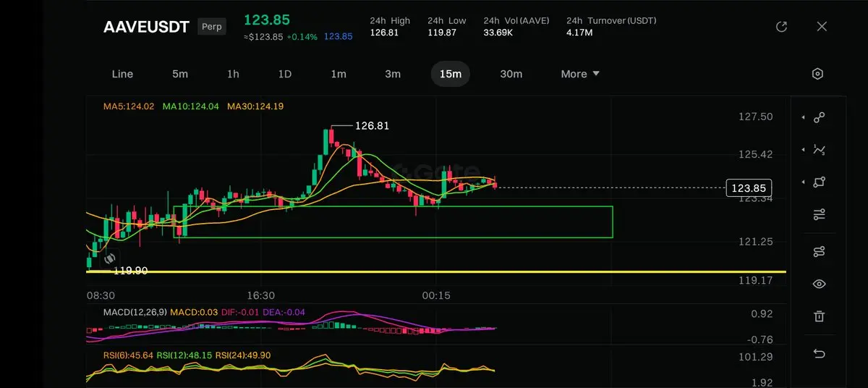Click the current price label 123.85 on axis
This screenshot has height=388, width=868.
749,188
